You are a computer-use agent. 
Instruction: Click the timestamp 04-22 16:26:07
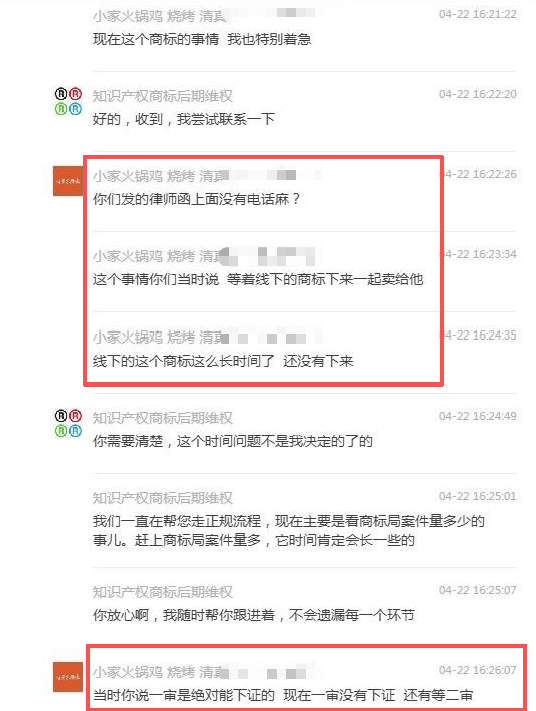coord(478,670)
